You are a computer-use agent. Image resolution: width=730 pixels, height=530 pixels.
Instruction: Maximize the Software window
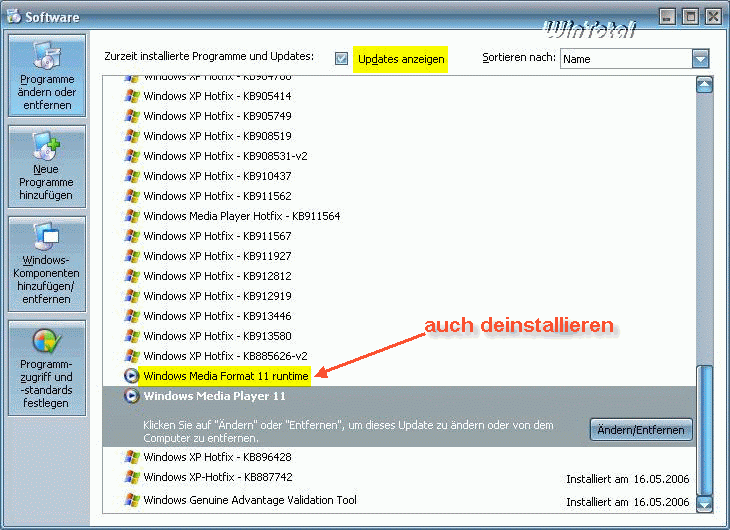click(690, 17)
